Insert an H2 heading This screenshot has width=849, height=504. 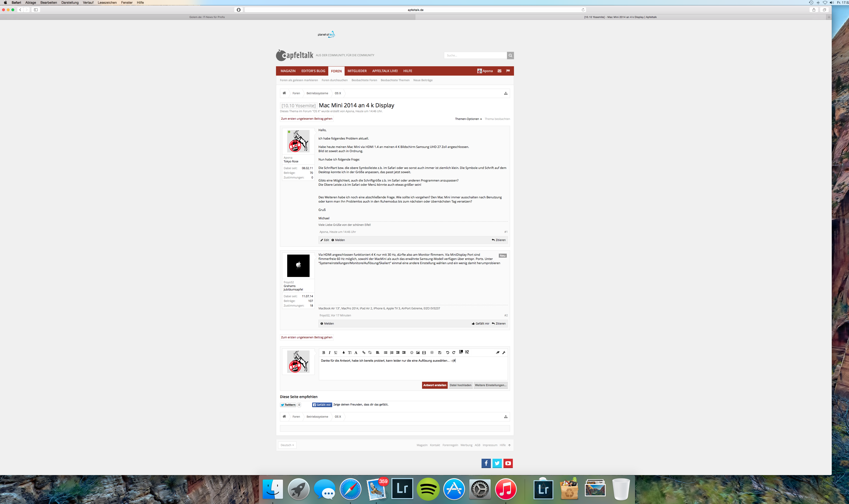coord(467,352)
